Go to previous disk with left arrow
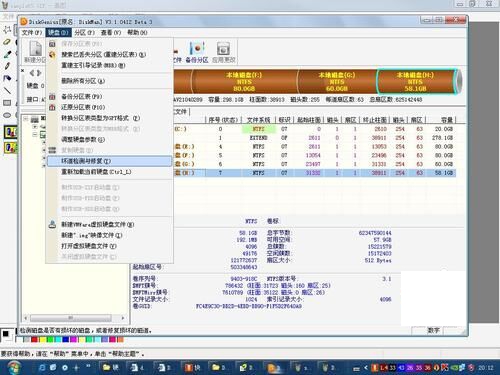Image resolution: width=500 pixels, height=375 pixels. tap(32, 73)
